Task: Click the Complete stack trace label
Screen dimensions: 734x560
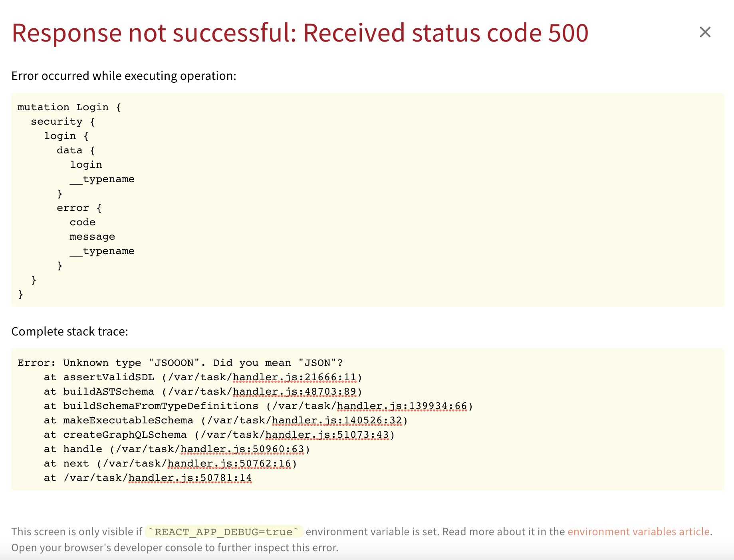Action: click(70, 331)
